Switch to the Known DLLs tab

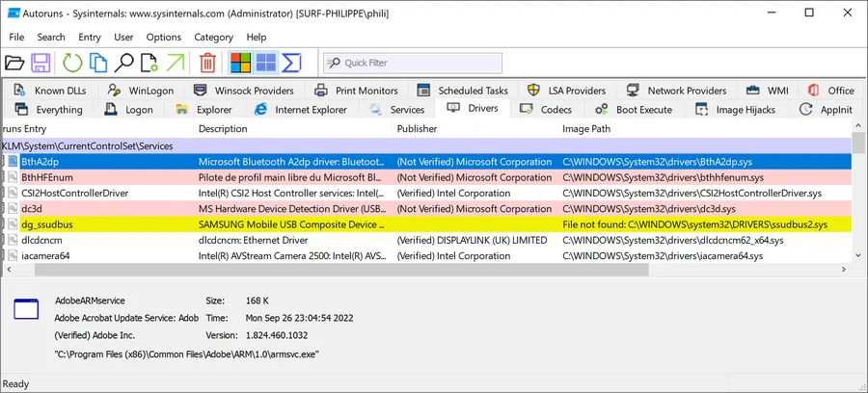pos(50,91)
